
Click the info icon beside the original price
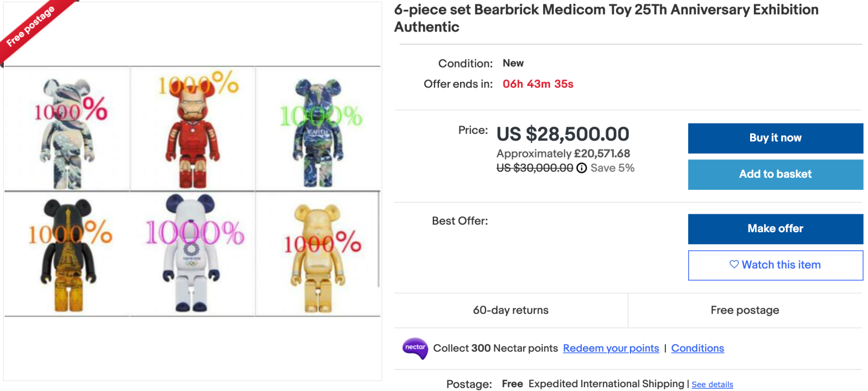(x=581, y=168)
